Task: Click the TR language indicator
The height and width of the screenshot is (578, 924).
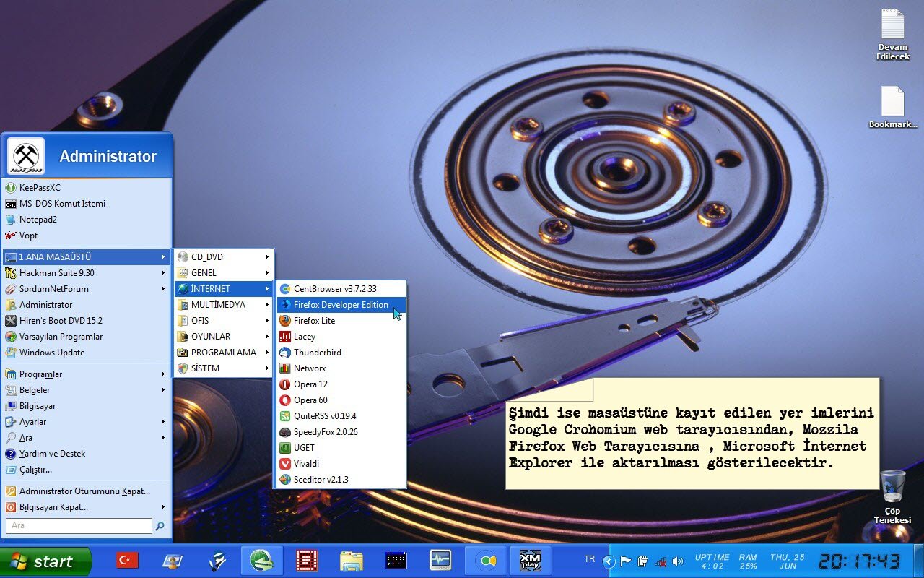Action: pyautogui.click(x=589, y=559)
